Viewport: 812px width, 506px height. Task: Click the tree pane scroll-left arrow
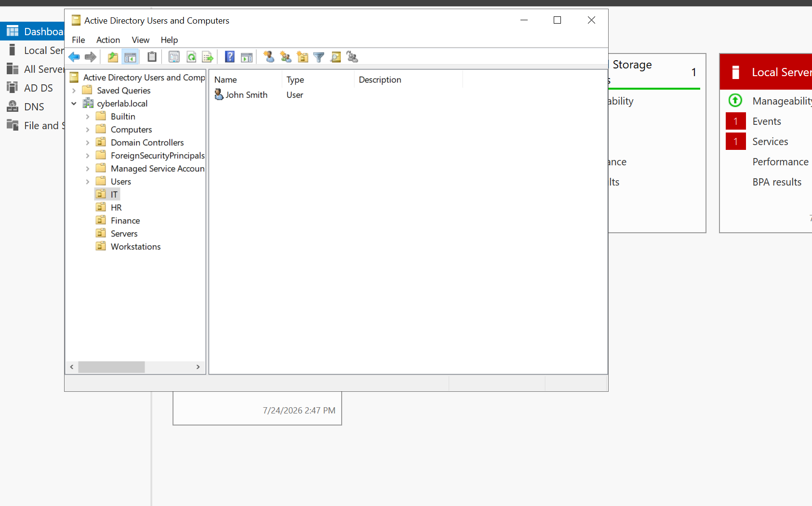tap(72, 367)
